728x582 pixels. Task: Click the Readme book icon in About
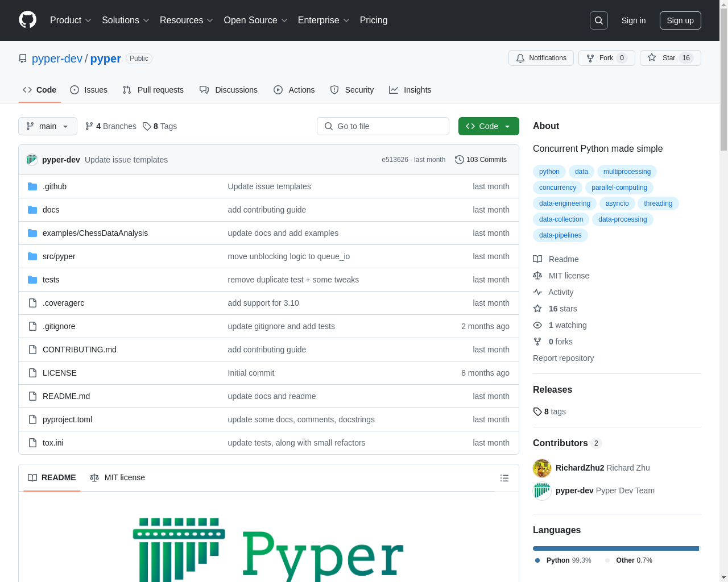point(537,259)
